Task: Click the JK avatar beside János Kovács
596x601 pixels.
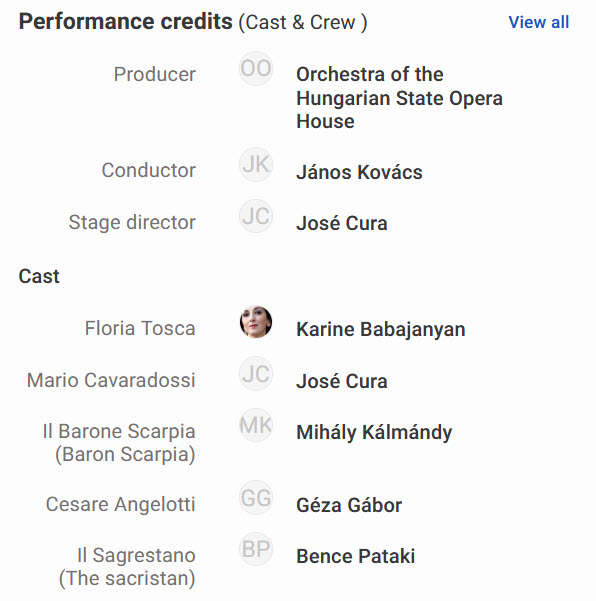Action: tap(256, 164)
